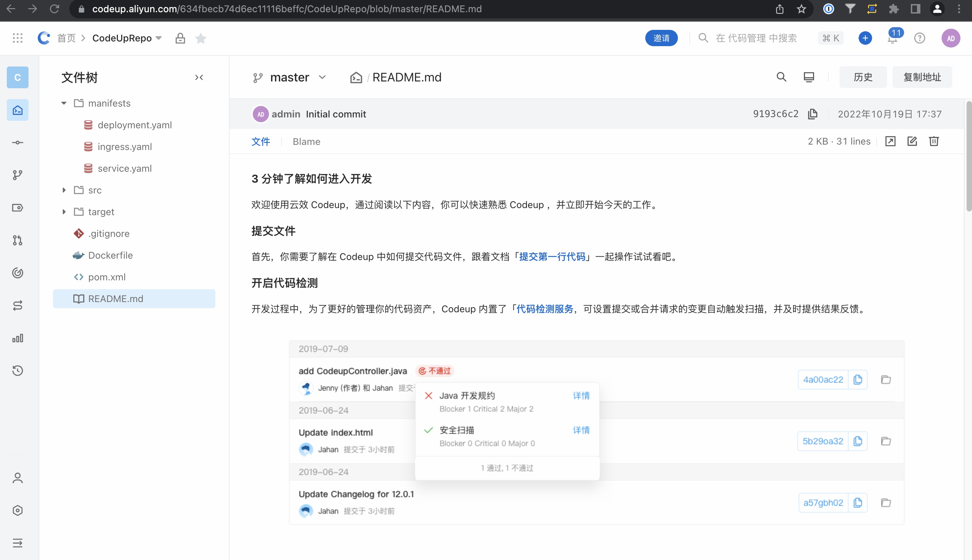The width and height of the screenshot is (972, 560).
Task: Open the apps grid launcher icon
Action: click(18, 38)
